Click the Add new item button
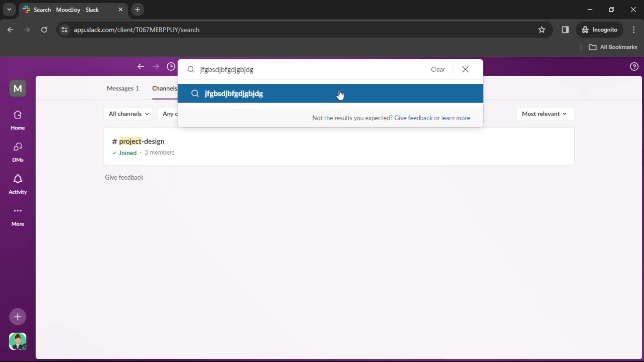 point(18,316)
